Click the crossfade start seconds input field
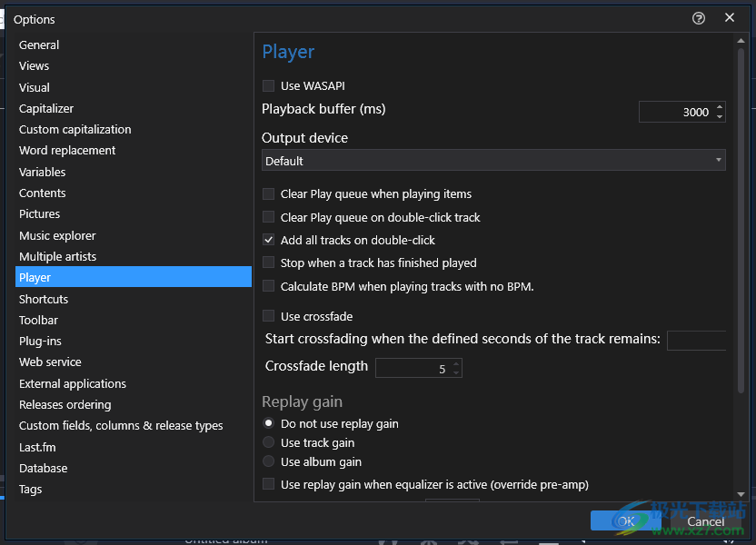Viewport: 756px width, 545px height. click(x=696, y=340)
